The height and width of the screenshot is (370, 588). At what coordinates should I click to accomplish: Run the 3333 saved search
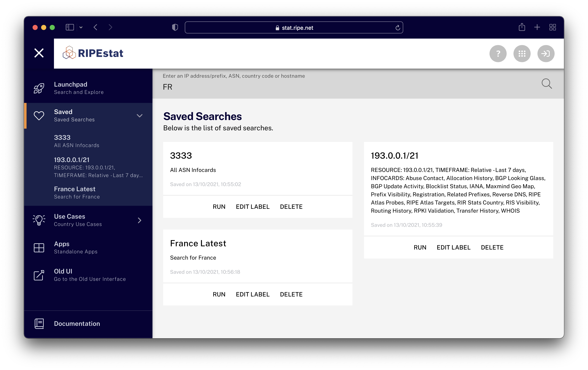coord(219,207)
